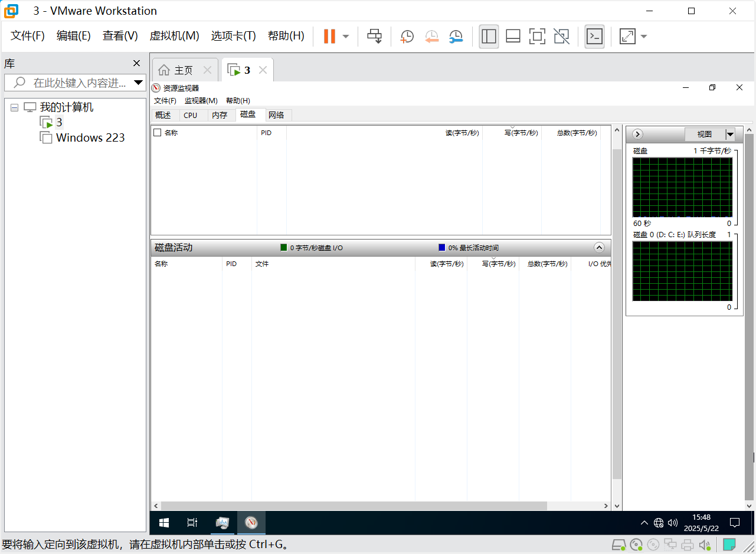Select virtual machine 3 in library
The width and height of the screenshot is (756, 554).
59,123
